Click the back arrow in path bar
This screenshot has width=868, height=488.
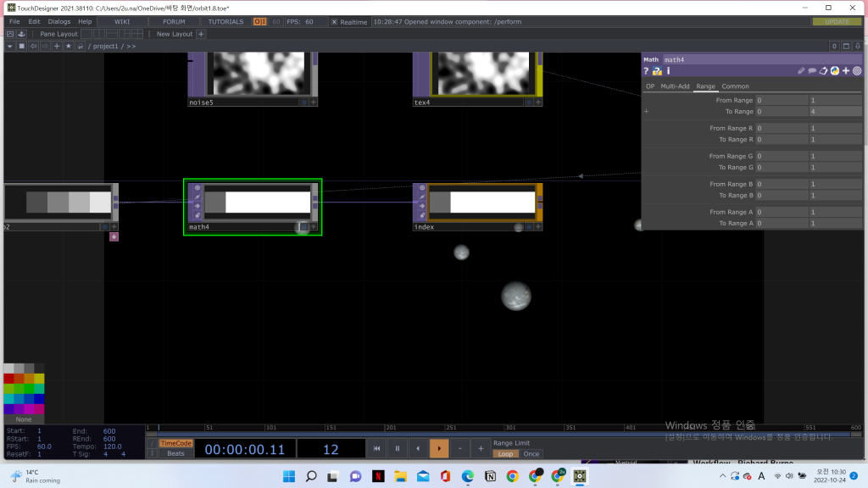[33, 46]
